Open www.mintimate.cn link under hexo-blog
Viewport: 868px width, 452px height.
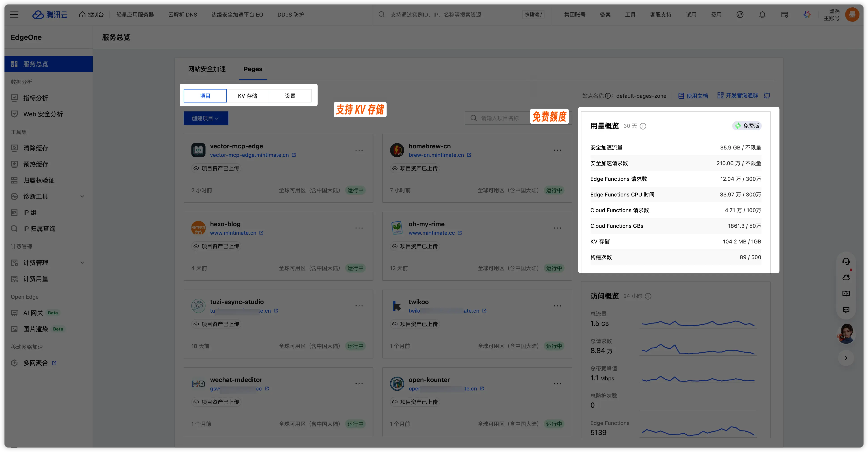point(233,233)
